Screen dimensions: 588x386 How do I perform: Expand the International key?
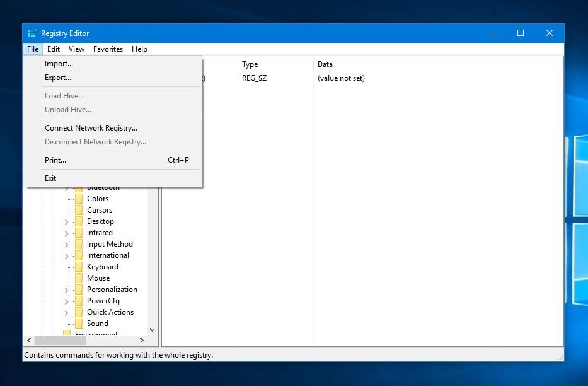point(66,256)
